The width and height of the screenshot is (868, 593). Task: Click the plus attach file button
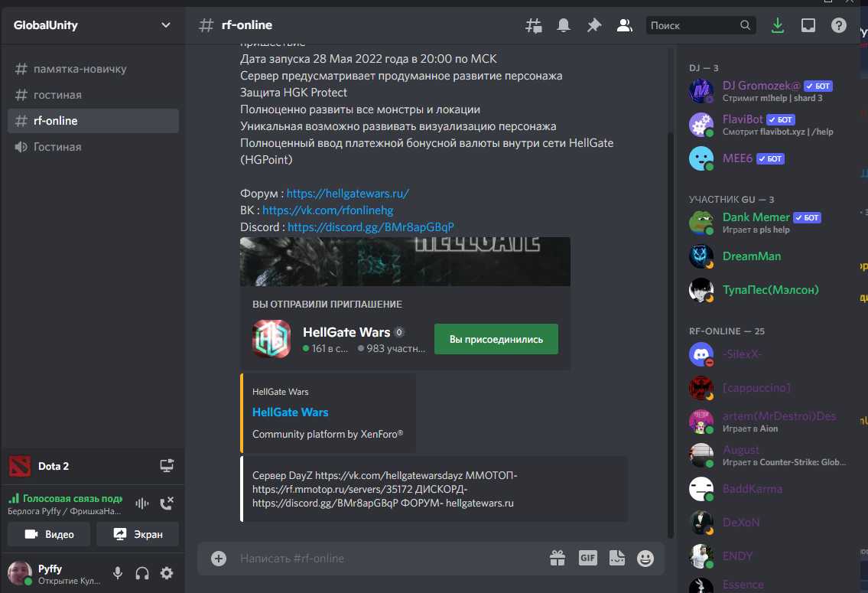click(x=219, y=558)
